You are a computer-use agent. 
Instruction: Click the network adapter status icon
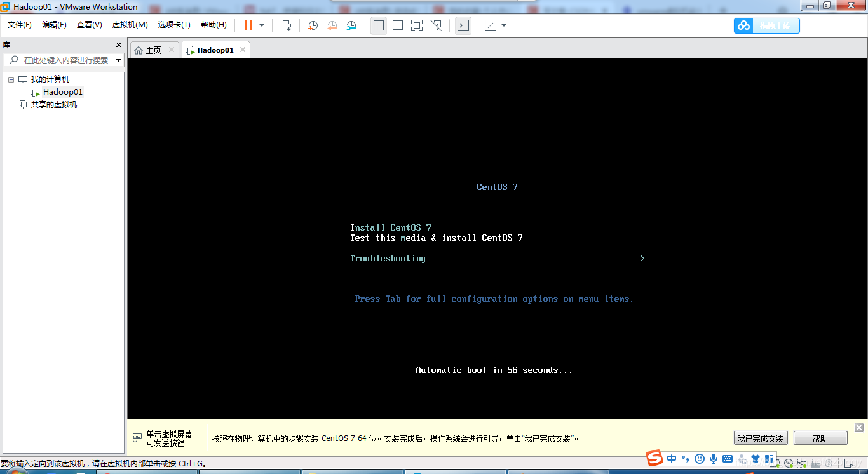point(801,463)
